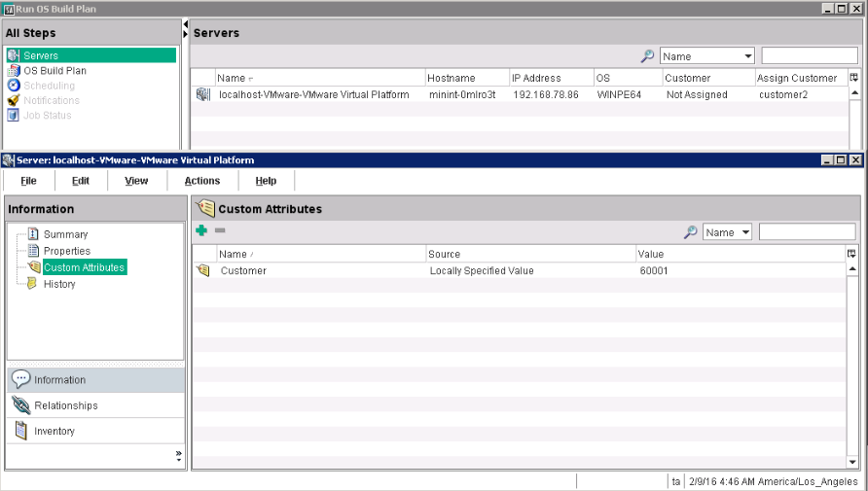Select History in the Information tree

coord(58,284)
